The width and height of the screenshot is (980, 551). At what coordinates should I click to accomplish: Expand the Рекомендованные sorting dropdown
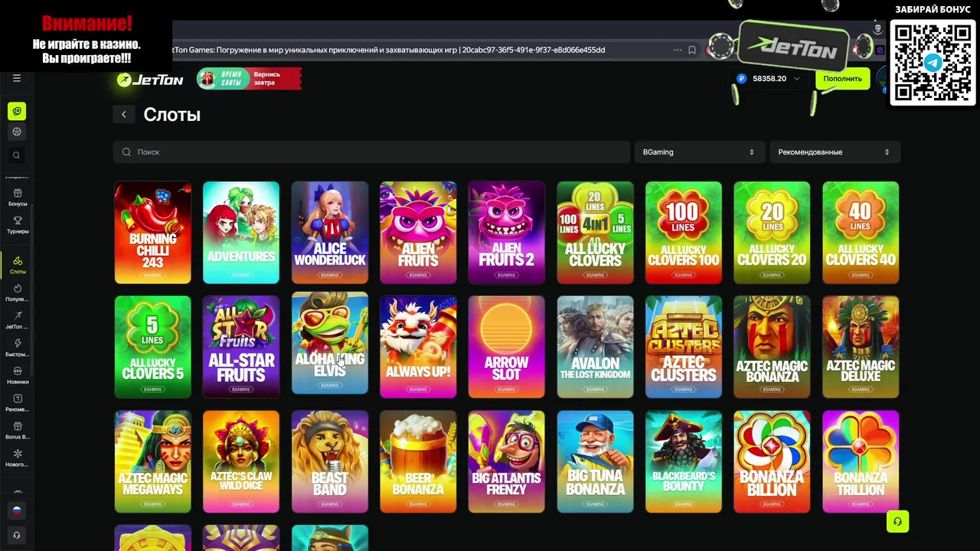(835, 152)
